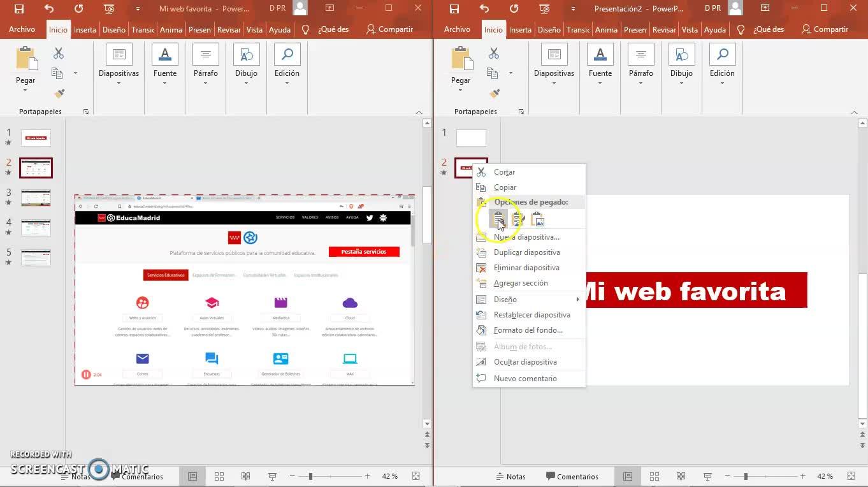The width and height of the screenshot is (868, 487).
Task: Start slideshow from Mi web favorita status bar
Action: pos(272,476)
